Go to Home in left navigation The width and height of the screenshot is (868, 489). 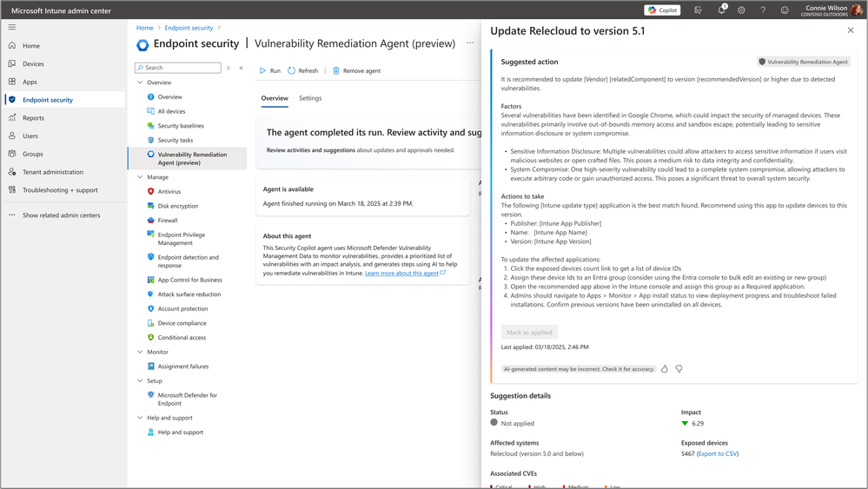coord(31,46)
